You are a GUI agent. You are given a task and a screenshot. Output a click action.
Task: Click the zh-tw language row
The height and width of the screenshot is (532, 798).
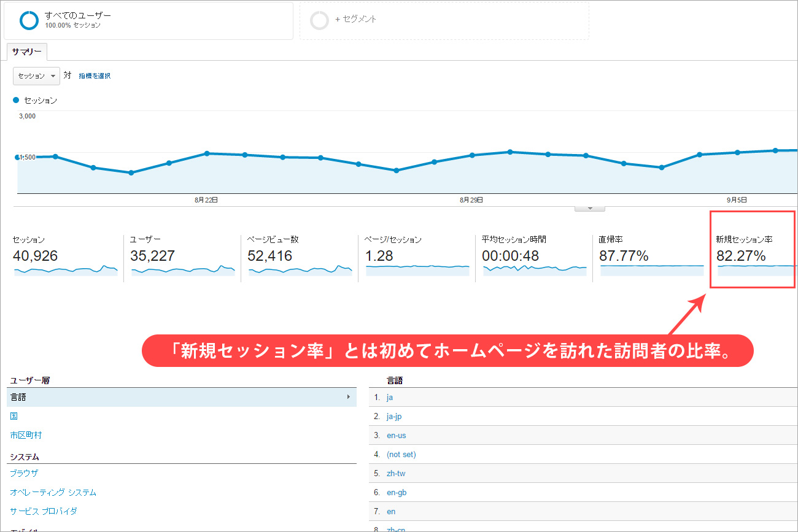click(x=583, y=473)
